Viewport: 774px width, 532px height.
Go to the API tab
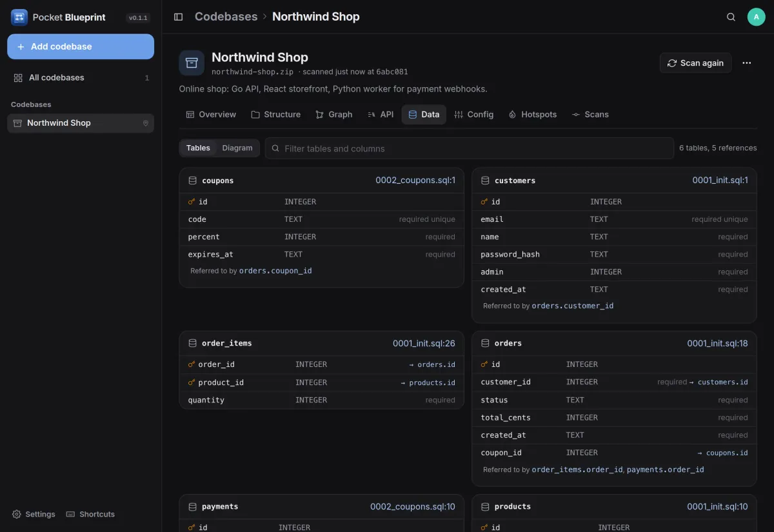tap(381, 114)
